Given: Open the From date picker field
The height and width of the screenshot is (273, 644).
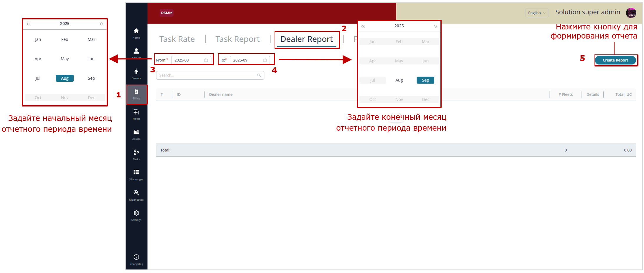Looking at the screenshot, I should [x=191, y=60].
